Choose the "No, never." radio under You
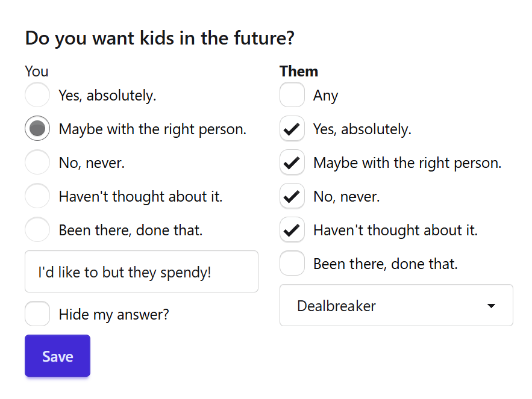 (37, 162)
